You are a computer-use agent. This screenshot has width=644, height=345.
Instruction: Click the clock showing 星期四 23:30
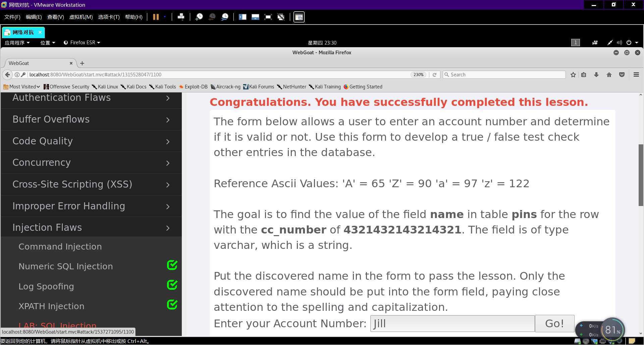coord(322,43)
